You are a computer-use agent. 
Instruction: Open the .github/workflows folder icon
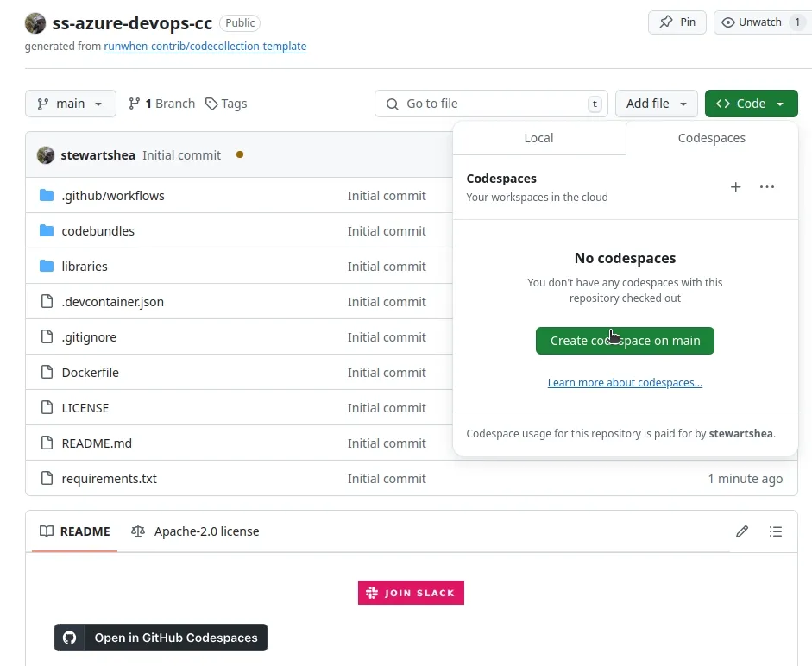pos(46,195)
